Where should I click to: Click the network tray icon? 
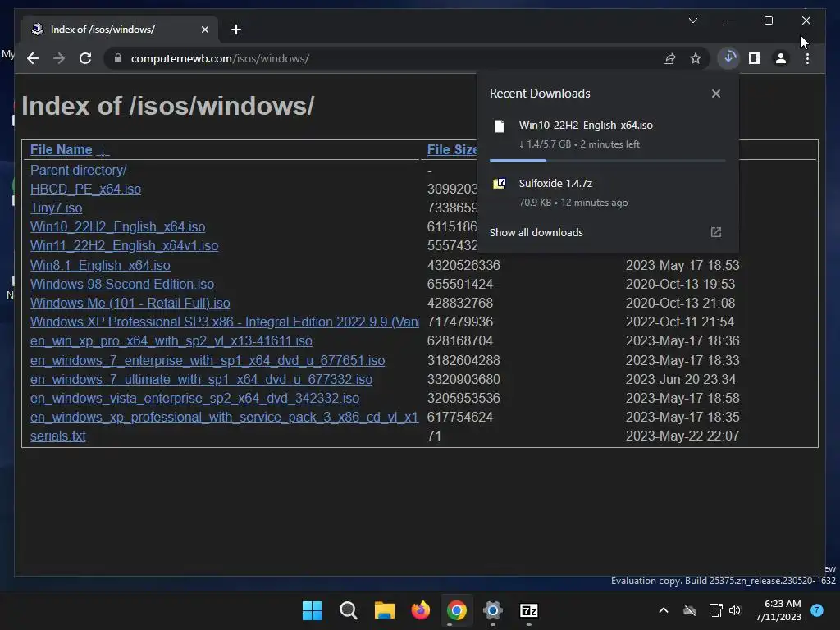pyautogui.click(x=715, y=610)
